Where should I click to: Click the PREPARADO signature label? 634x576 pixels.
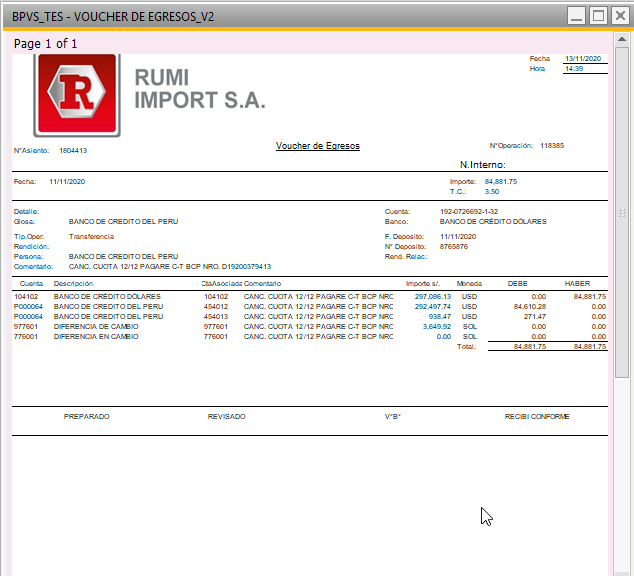87,417
